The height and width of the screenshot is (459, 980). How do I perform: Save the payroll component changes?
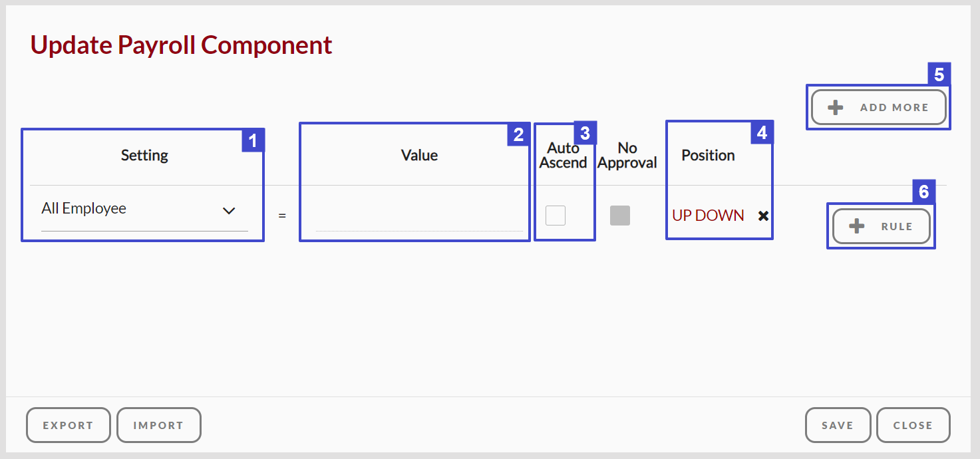(x=838, y=425)
